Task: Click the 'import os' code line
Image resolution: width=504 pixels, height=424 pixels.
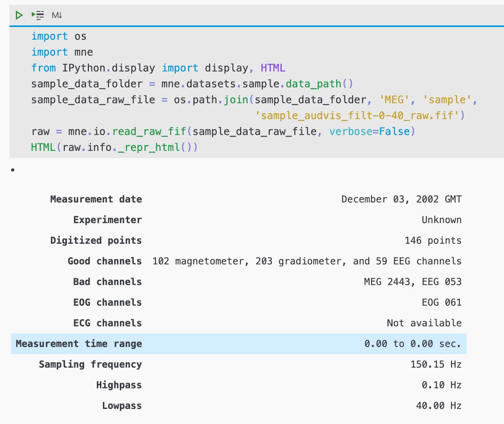Action: [x=59, y=37]
